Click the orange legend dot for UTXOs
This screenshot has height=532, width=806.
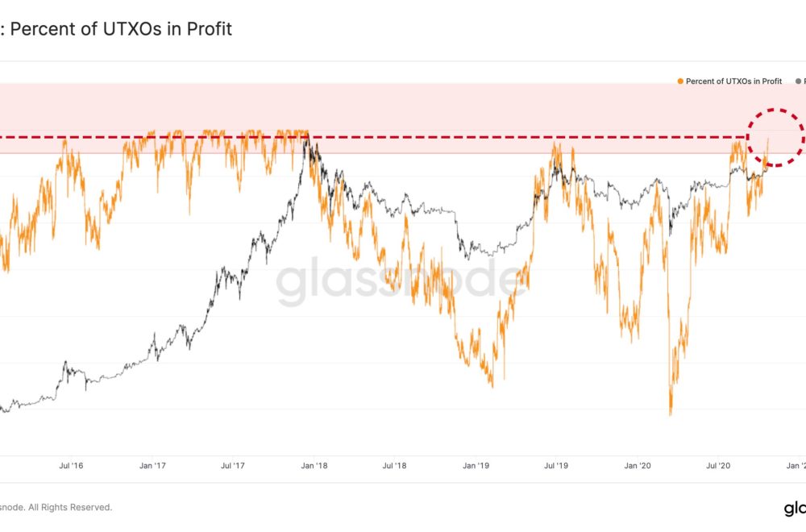pyautogui.click(x=680, y=81)
